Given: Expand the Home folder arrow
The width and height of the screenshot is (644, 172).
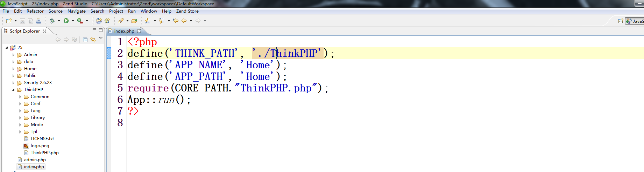Looking at the screenshot, I should [x=13, y=69].
